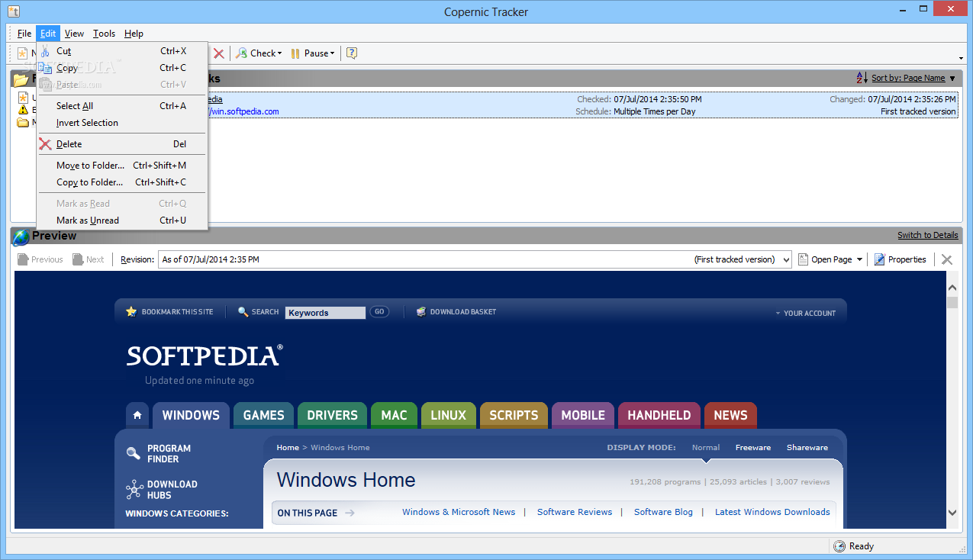The image size is (973, 560).
Task: Close the preview pane with the gray X
Action: click(x=947, y=259)
